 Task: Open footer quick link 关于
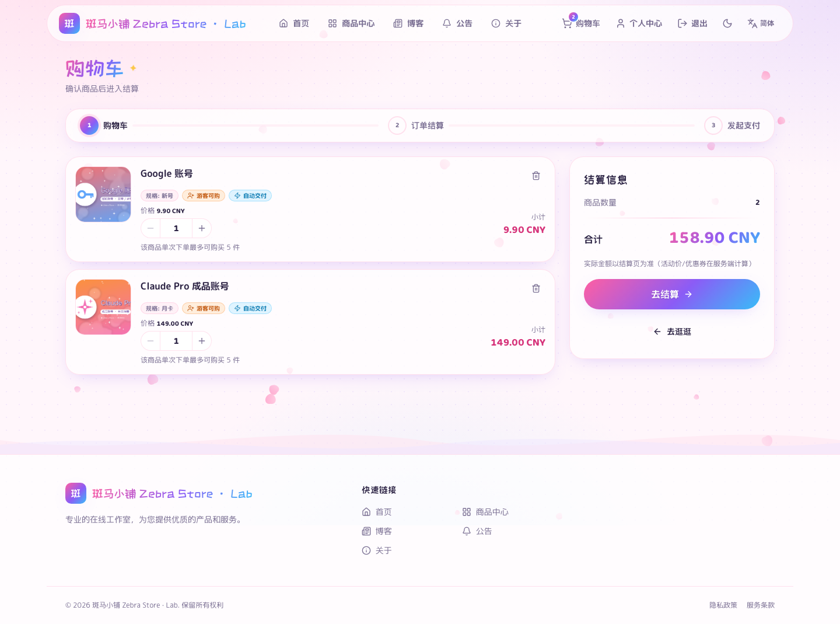(377, 550)
